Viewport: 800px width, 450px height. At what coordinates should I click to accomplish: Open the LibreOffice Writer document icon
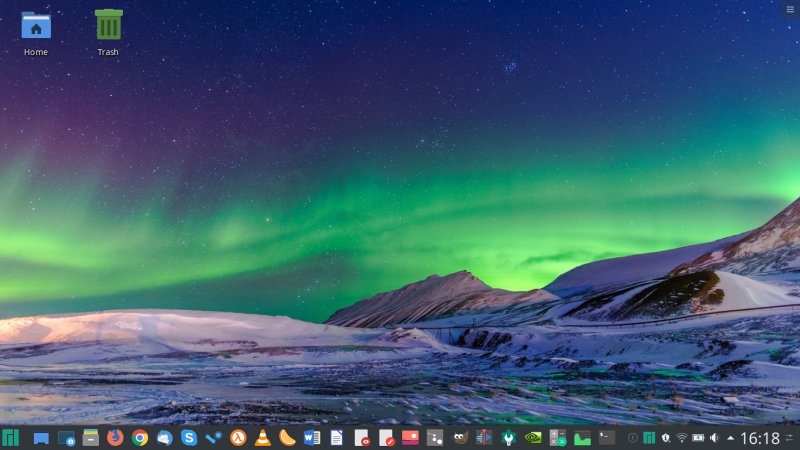pos(336,438)
